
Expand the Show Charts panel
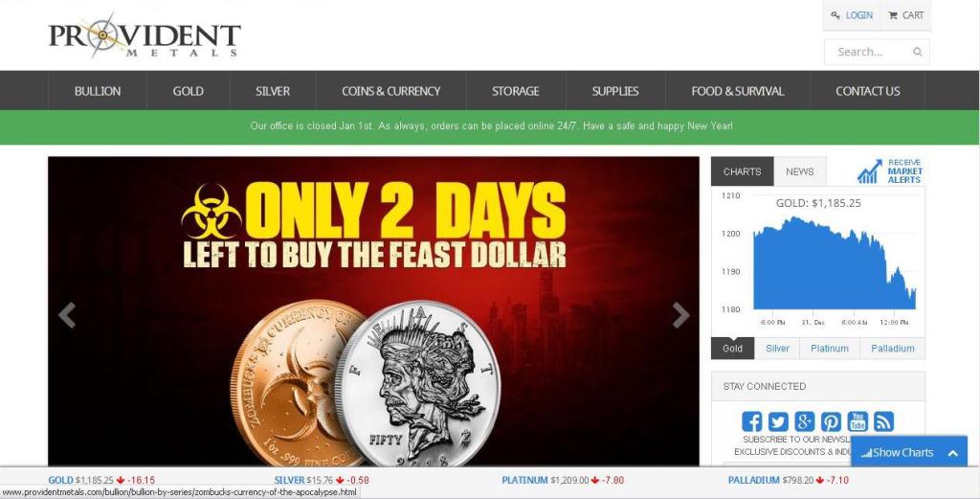tap(909, 452)
